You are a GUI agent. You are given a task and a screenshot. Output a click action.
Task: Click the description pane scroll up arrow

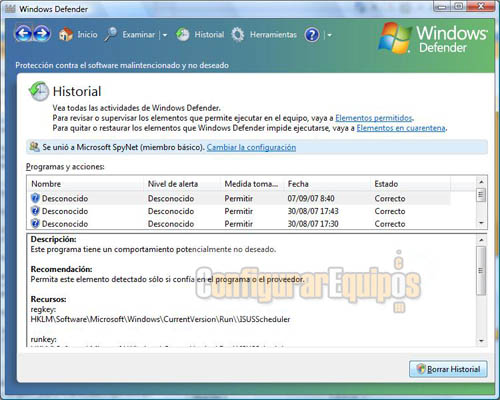481,240
